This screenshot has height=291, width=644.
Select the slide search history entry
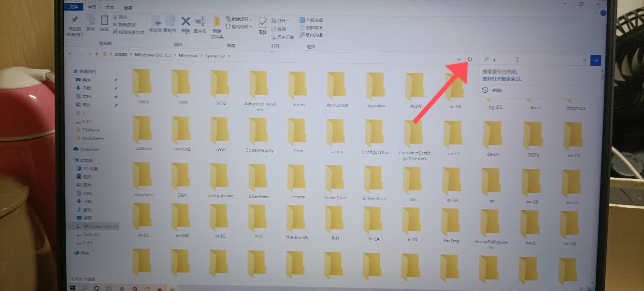click(x=497, y=90)
